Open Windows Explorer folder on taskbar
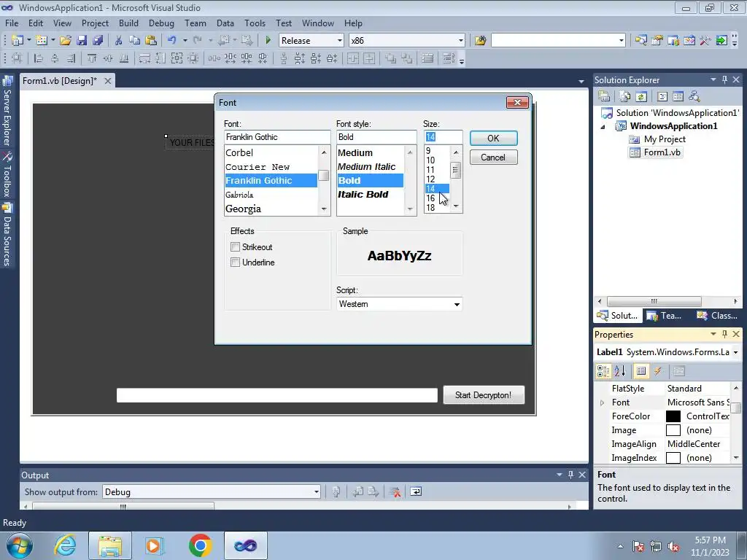 pos(110,545)
